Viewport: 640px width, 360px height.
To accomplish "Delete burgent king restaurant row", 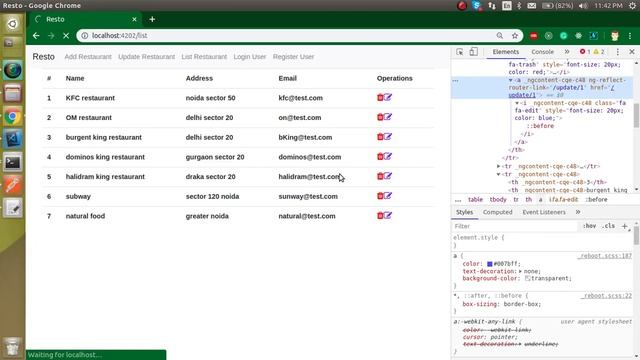I will point(380,137).
